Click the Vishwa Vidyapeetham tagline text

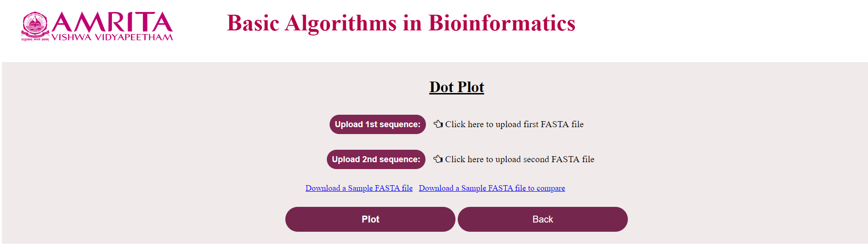click(x=112, y=37)
